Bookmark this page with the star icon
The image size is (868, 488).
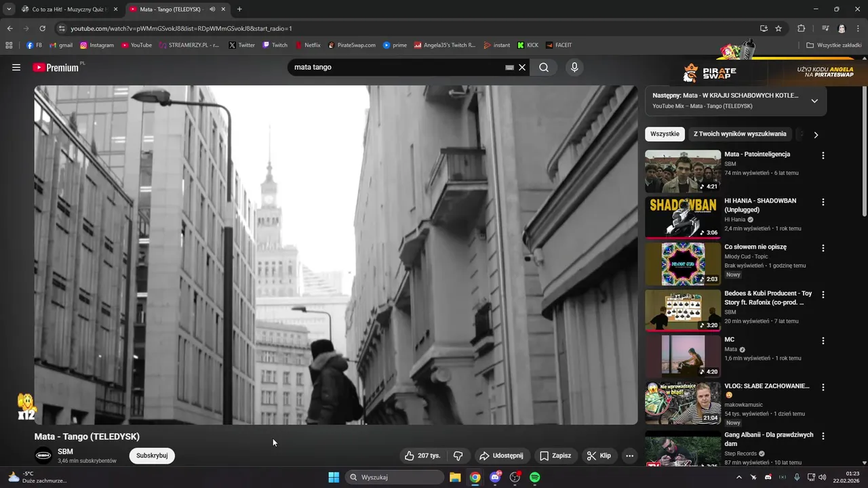pyautogui.click(x=778, y=28)
